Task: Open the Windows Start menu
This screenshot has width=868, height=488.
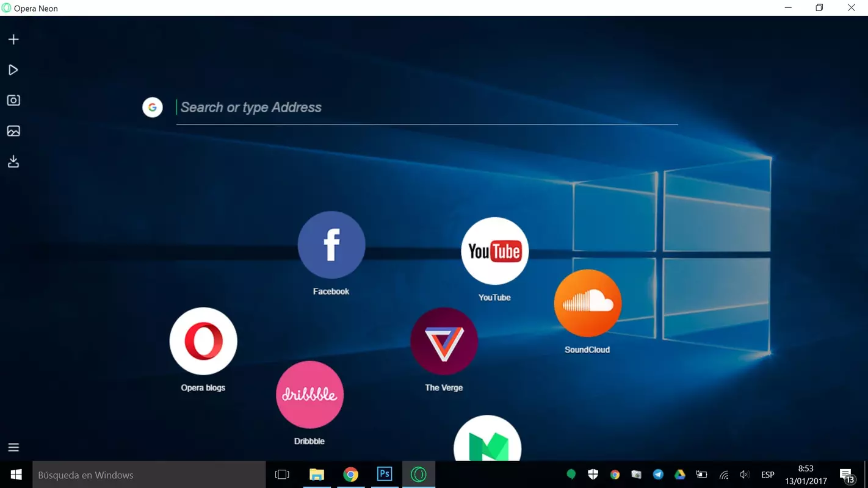Action: [x=16, y=475]
